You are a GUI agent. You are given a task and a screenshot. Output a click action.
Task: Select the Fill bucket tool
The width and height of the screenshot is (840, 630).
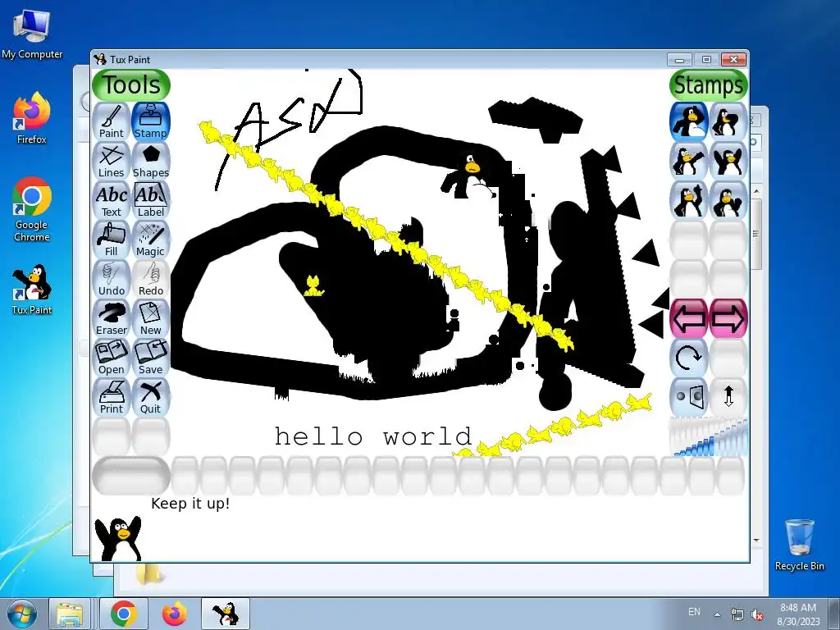pyautogui.click(x=112, y=240)
